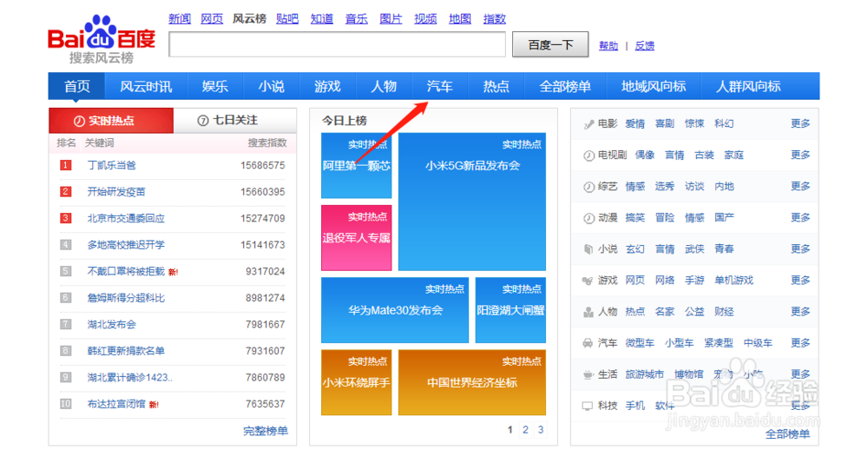Screen dimensions: 868x450
Task: Click the car icon beside 汽车
Action: click(589, 344)
